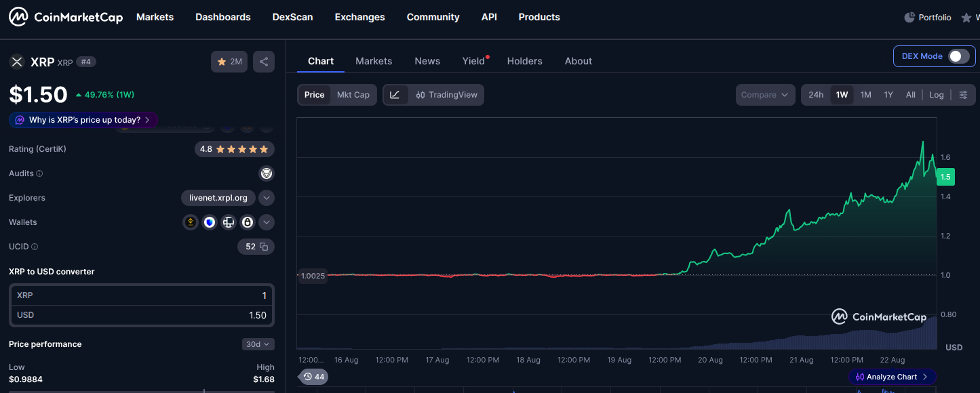
Task: Show UCID info tooltip icon
Action: [35, 247]
